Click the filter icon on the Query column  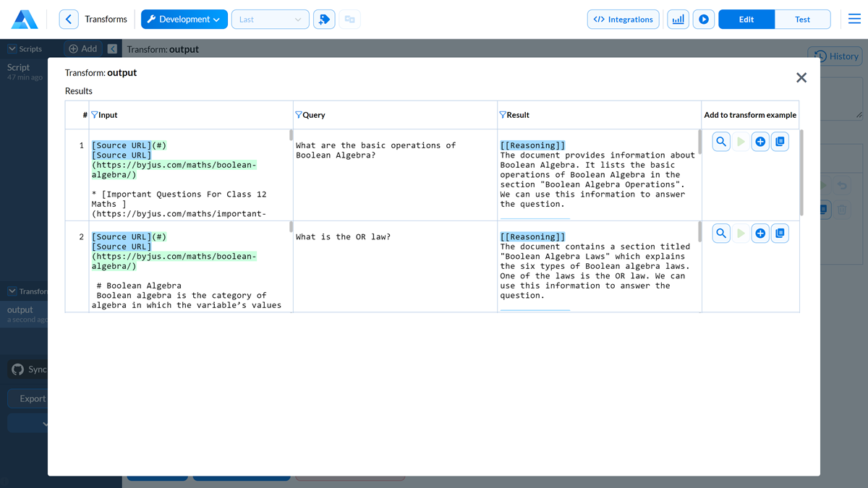299,114
